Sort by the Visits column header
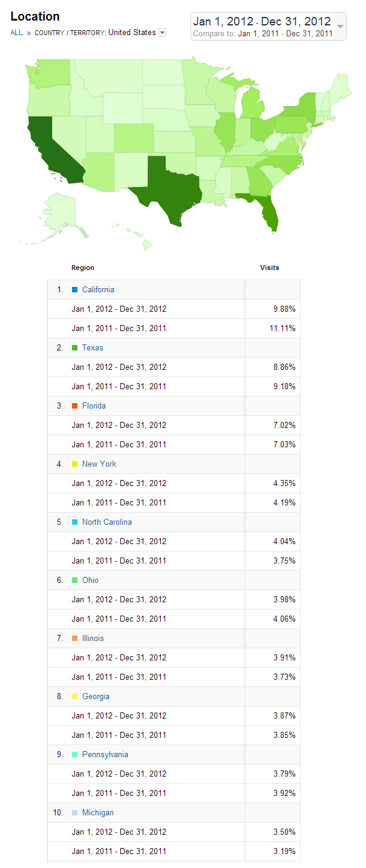The height and width of the screenshot is (868, 366). (x=270, y=268)
